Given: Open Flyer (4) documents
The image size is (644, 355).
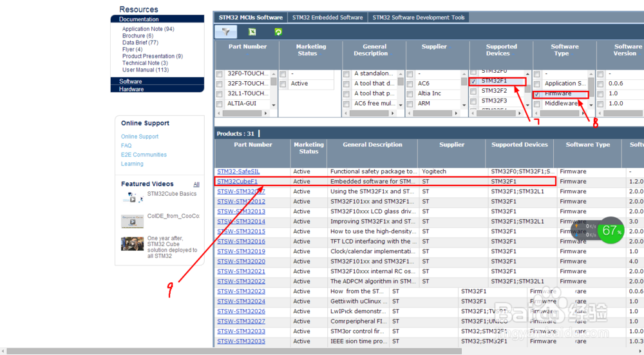Looking at the screenshot, I should point(132,50).
